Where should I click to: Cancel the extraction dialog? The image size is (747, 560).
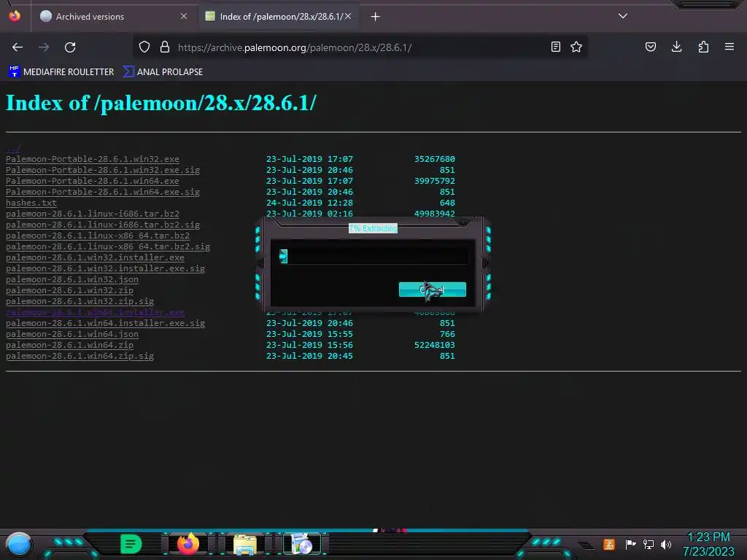tap(433, 289)
